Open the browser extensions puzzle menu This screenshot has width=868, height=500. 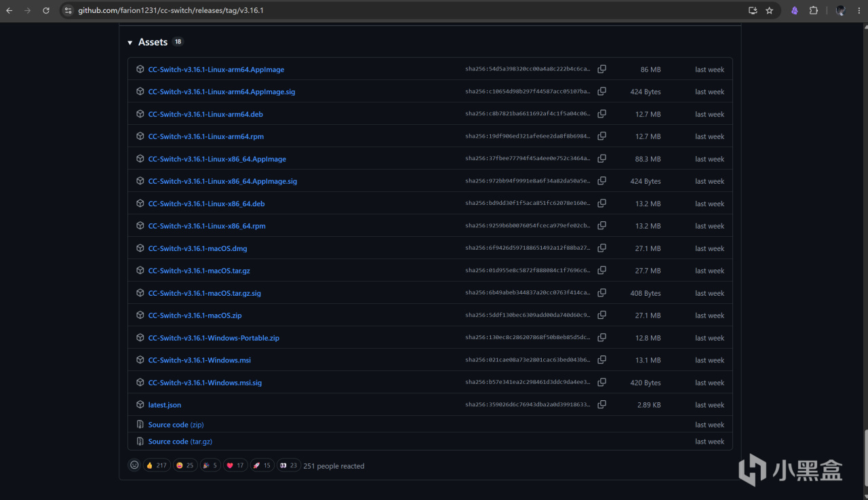(x=814, y=11)
